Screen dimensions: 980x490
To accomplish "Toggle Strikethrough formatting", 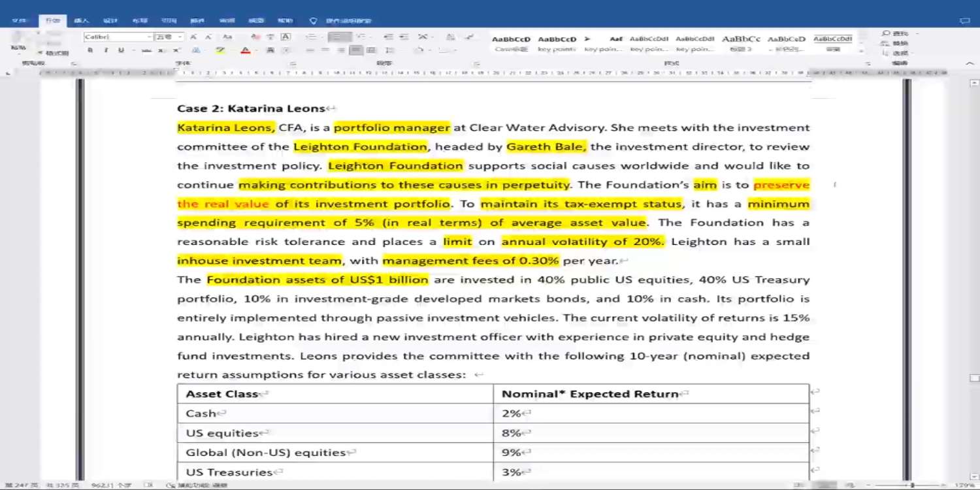I will (146, 50).
